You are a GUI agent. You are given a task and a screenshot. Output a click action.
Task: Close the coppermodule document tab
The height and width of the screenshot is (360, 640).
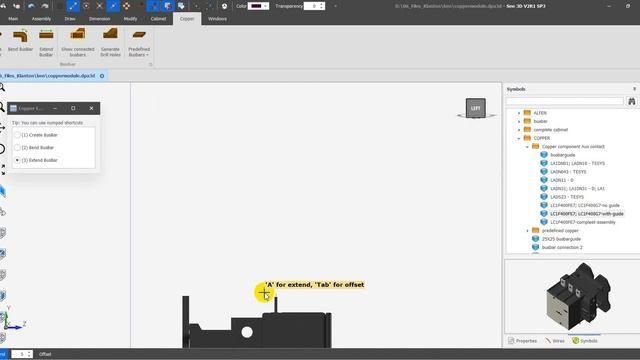tap(102, 76)
